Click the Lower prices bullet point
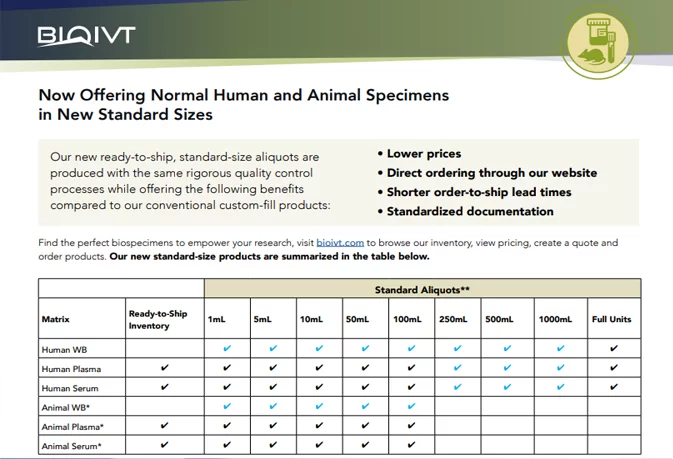Viewport: 673px width, 459px height. point(423,154)
